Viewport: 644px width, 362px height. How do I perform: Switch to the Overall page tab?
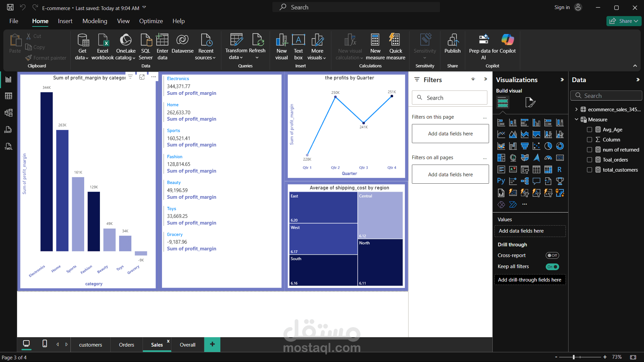pos(187,345)
